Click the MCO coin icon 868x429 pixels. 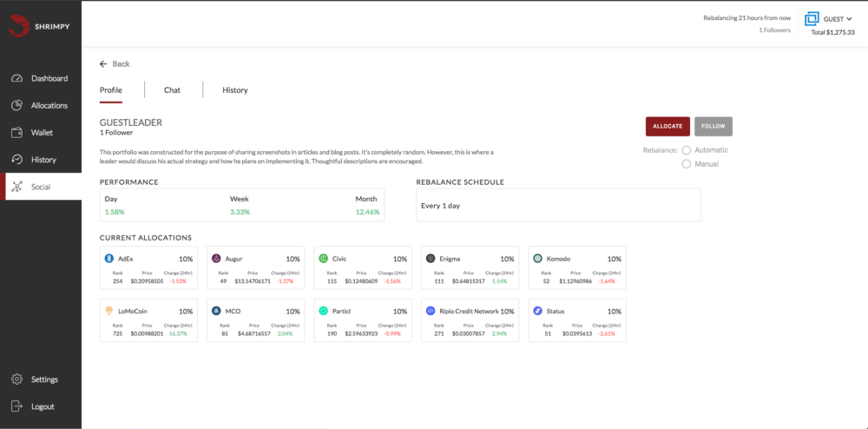[216, 311]
